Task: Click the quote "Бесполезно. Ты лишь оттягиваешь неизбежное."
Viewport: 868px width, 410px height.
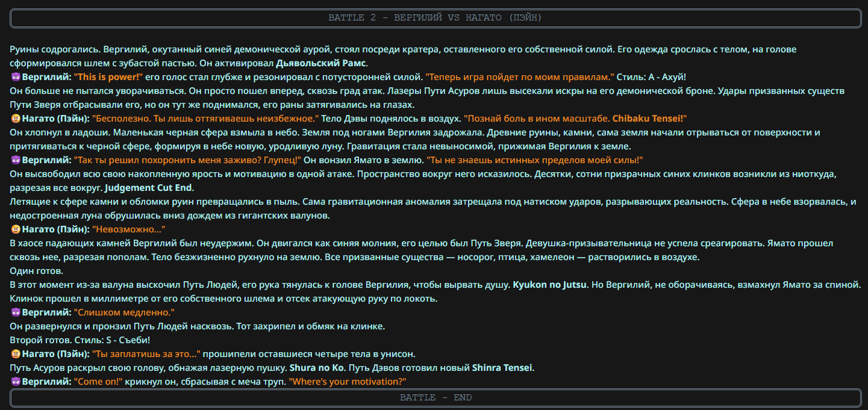Action: [207, 119]
